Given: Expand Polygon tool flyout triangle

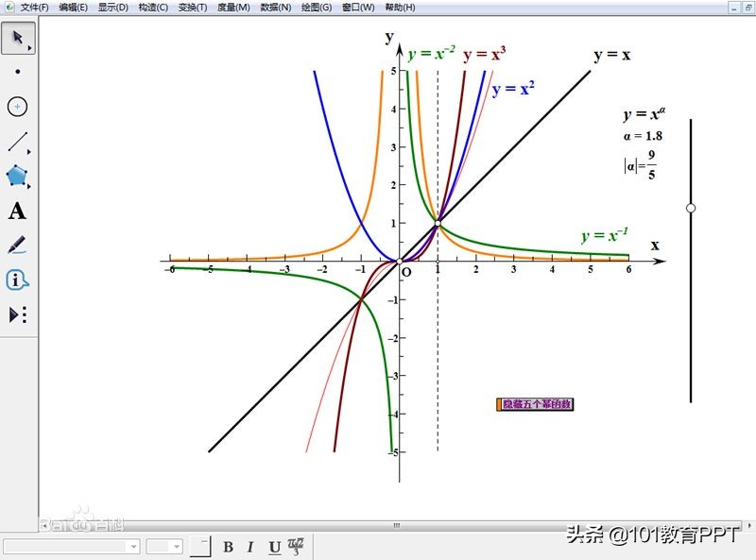Looking at the screenshot, I should click(x=29, y=186).
